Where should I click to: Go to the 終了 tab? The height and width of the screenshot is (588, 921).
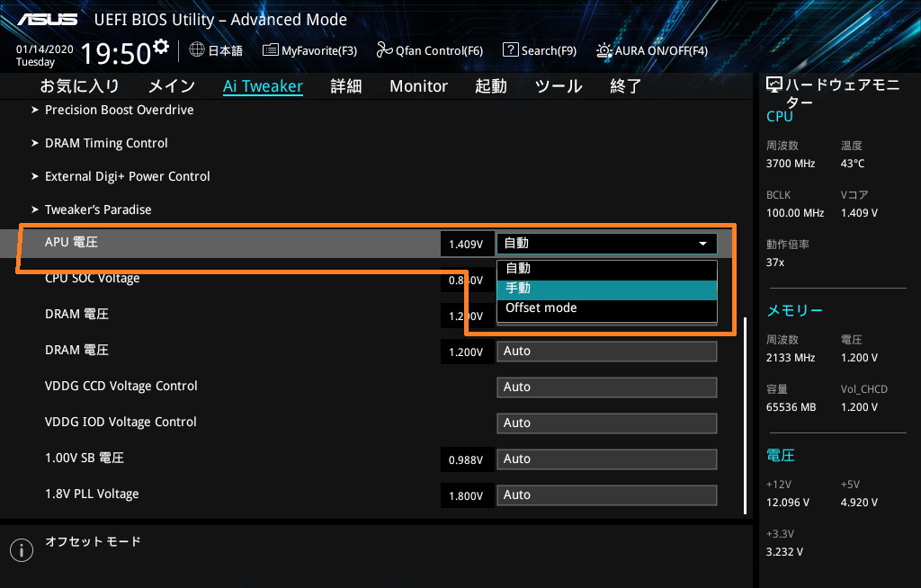[625, 86]
